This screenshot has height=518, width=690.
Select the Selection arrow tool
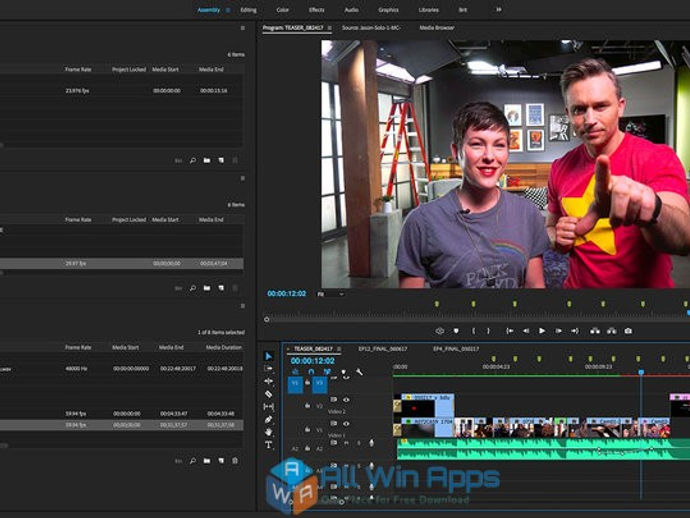[268, 356]
